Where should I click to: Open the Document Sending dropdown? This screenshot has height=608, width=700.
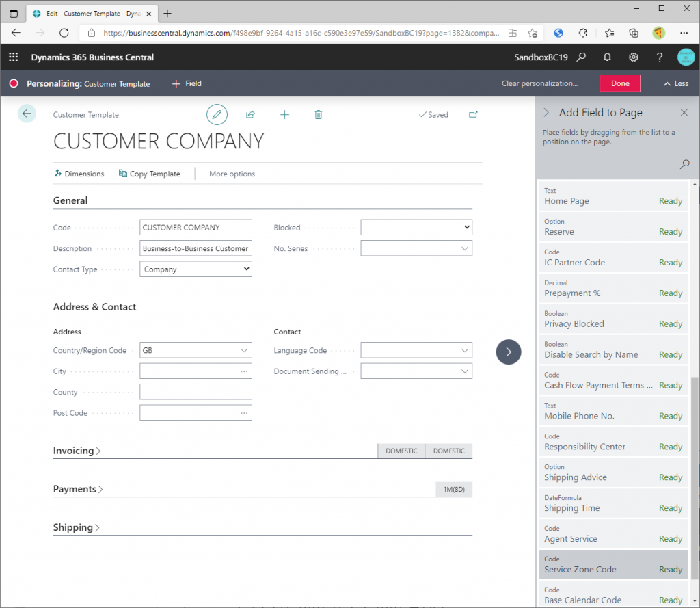[465, 371]
